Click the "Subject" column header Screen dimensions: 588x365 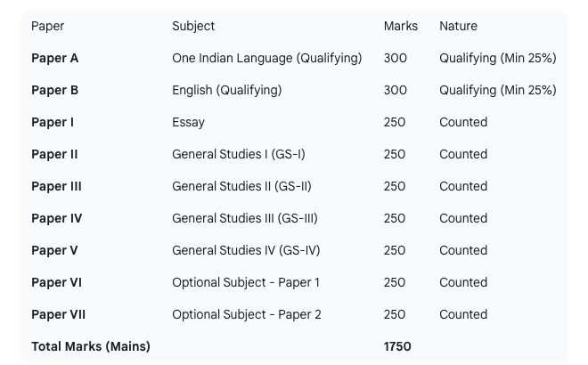[x=193, y=27]
